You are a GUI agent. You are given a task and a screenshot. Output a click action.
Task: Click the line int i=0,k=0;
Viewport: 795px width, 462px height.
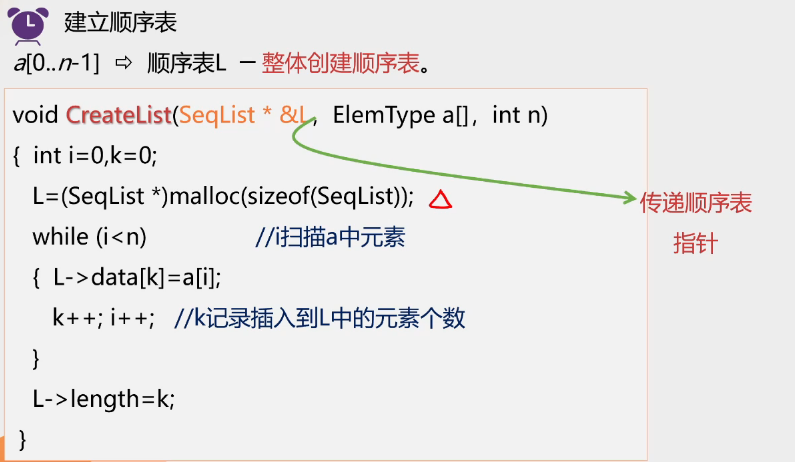pos(95,156)
